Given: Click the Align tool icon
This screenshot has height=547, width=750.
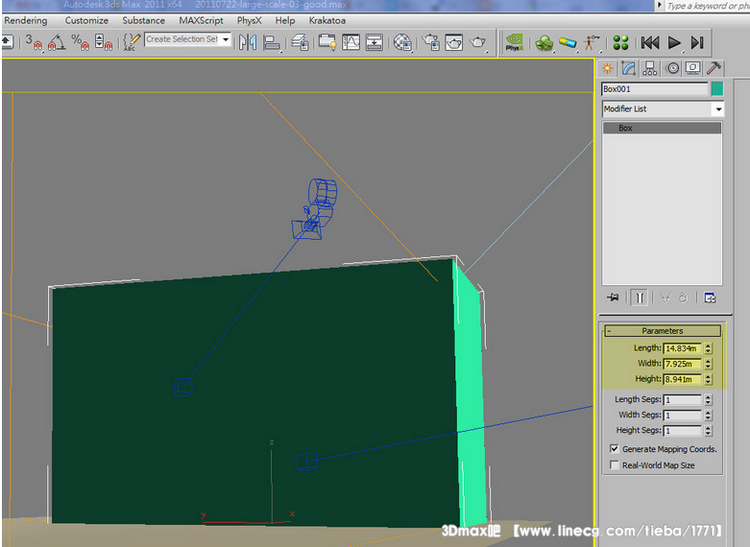Looking at the screenshot, I should coord(272,42).
